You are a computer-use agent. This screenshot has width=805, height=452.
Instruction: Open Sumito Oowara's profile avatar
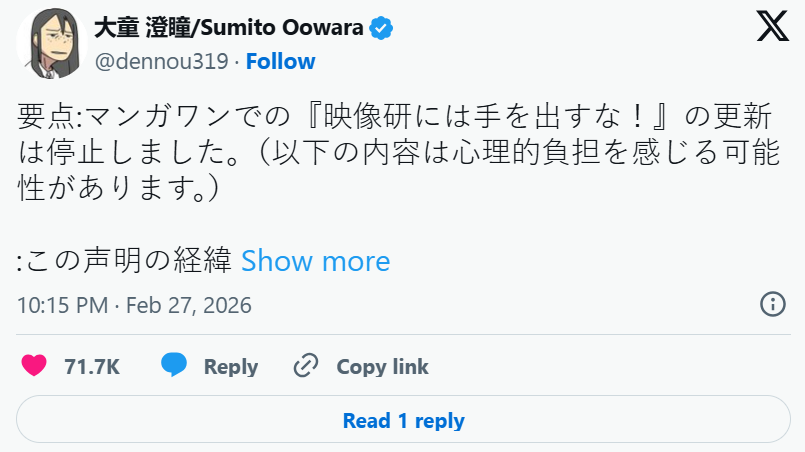(49, 47)
